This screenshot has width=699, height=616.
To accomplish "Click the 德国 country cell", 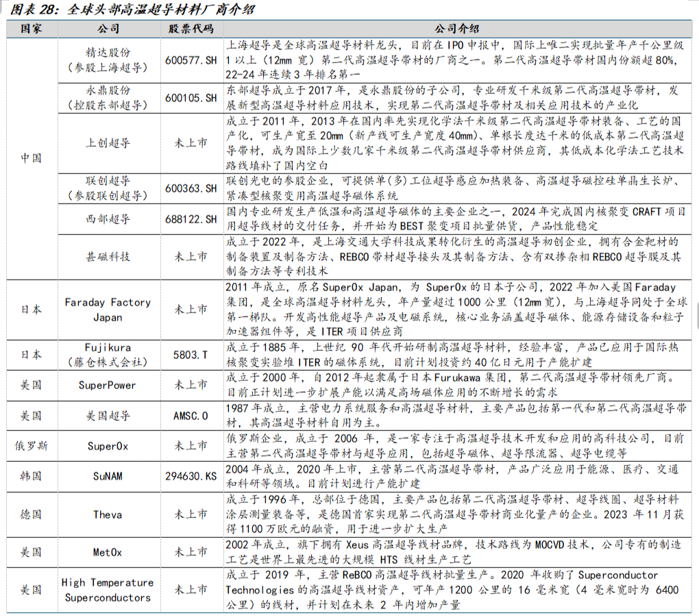I will [x=32, y=515].
